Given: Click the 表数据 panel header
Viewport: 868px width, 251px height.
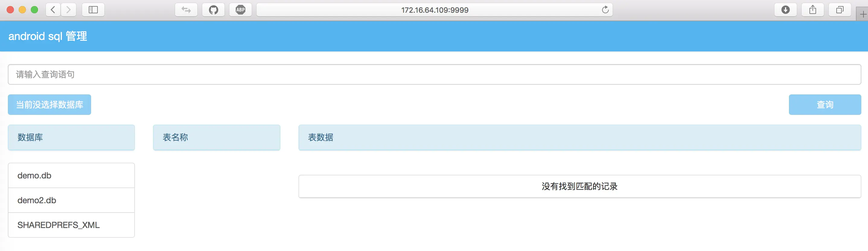Looking at the screenshot, I should point(579,138).
